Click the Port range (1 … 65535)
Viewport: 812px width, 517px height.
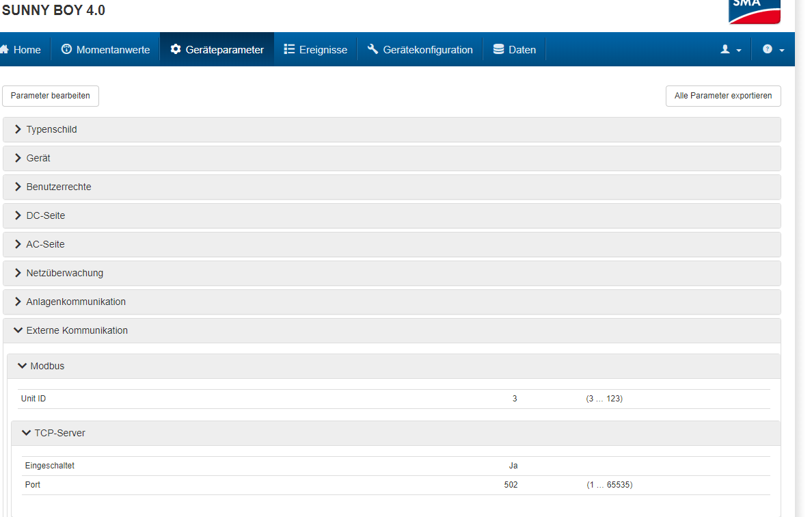[x=610, y=485]
